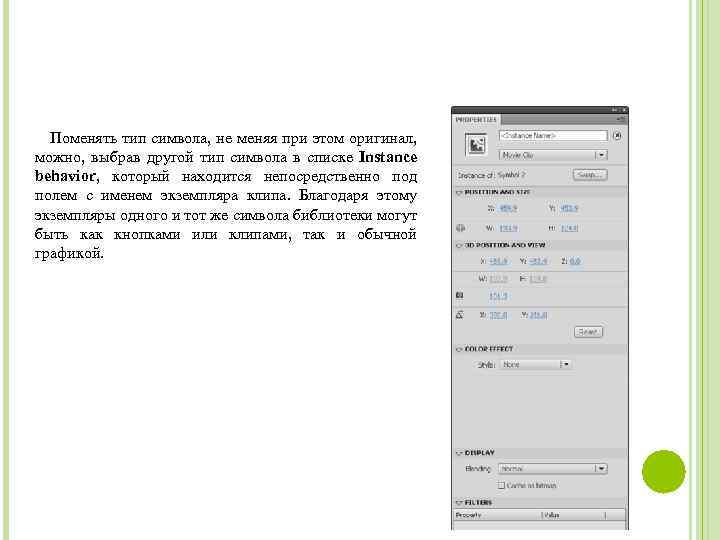
Task: Click the perspective angle camera icon
Action: tap(460, 296)
